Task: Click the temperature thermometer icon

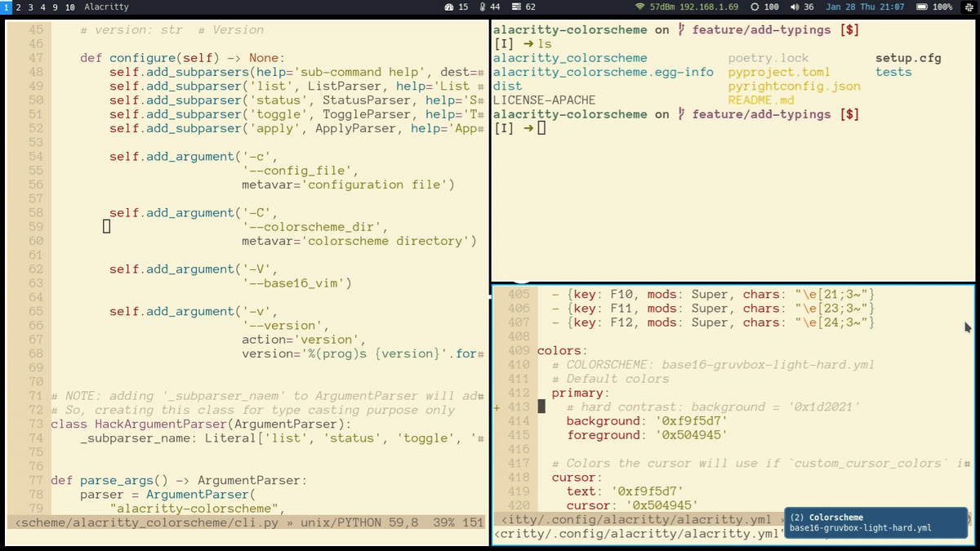Action: 483,7
